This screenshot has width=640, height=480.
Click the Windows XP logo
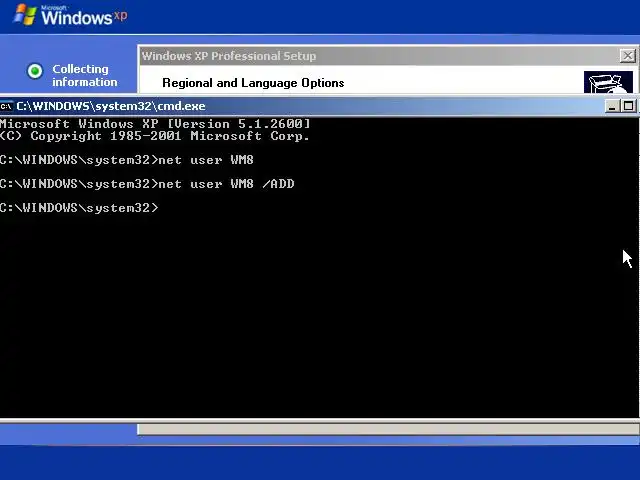click(x=70, y=16)
